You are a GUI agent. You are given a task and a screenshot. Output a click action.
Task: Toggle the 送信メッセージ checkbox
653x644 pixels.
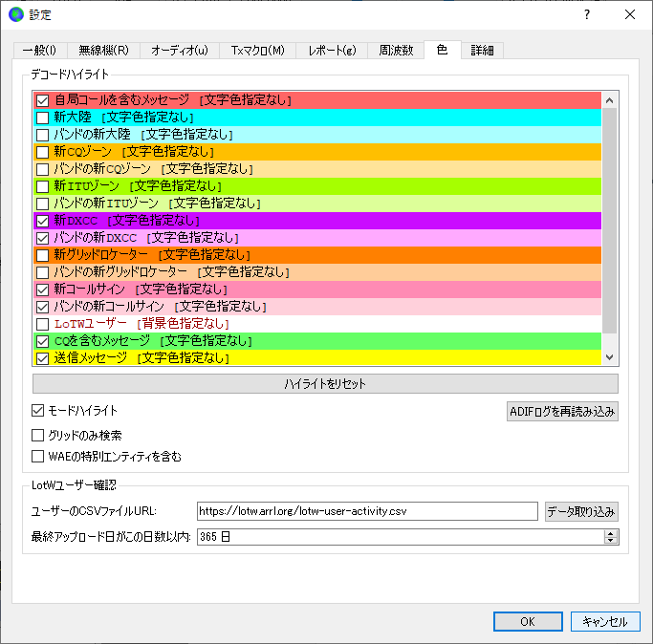click(x=42, y=358)
